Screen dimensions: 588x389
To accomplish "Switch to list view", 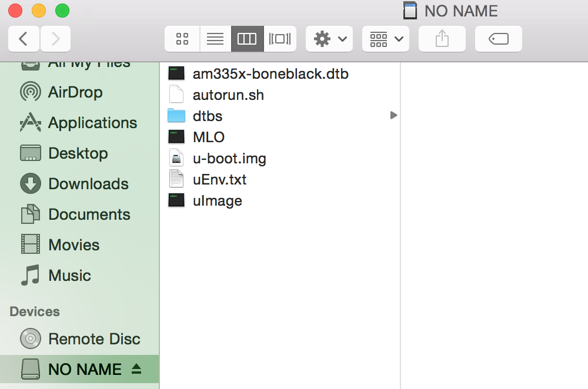I will pos(215,39).
